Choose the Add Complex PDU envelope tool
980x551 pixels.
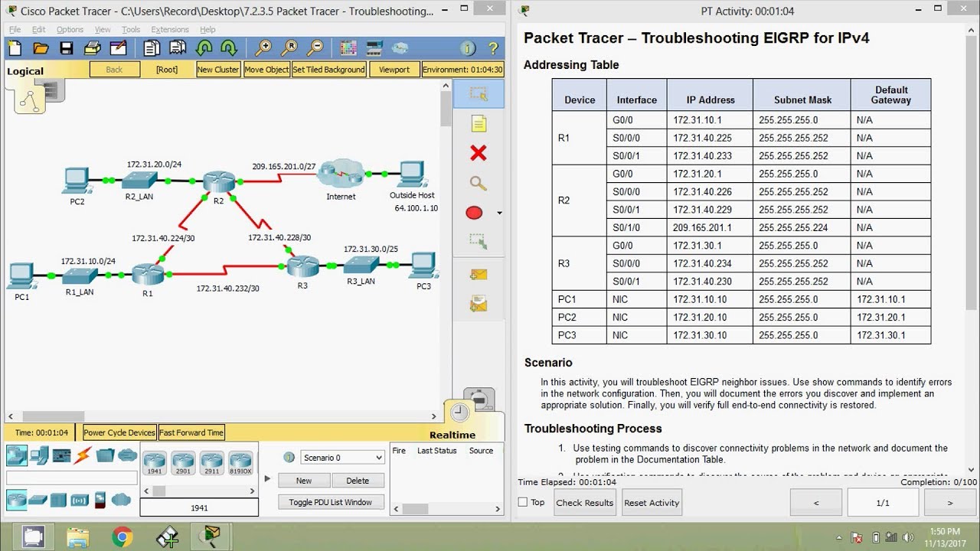[x=479, y=305]
